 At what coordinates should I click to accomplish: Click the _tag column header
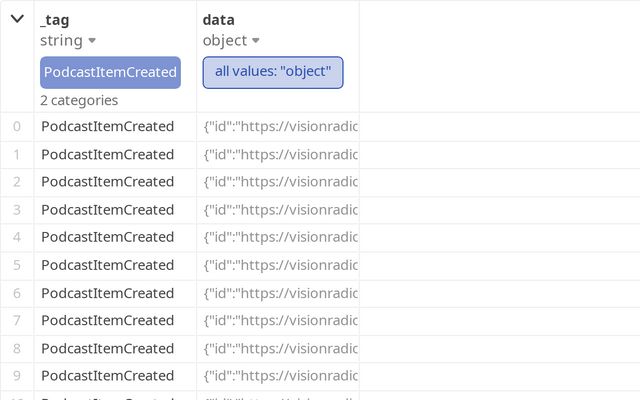57,20
